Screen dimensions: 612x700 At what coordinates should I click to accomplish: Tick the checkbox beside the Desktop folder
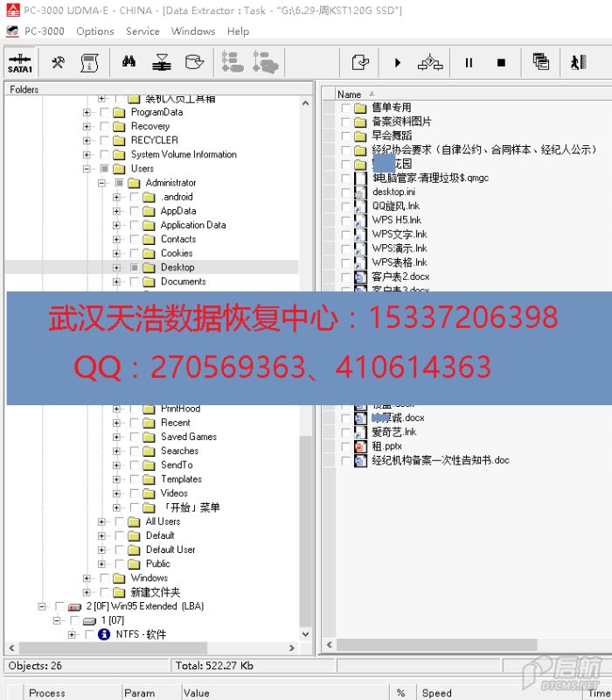pyautogui.click(x=135, y=268)
